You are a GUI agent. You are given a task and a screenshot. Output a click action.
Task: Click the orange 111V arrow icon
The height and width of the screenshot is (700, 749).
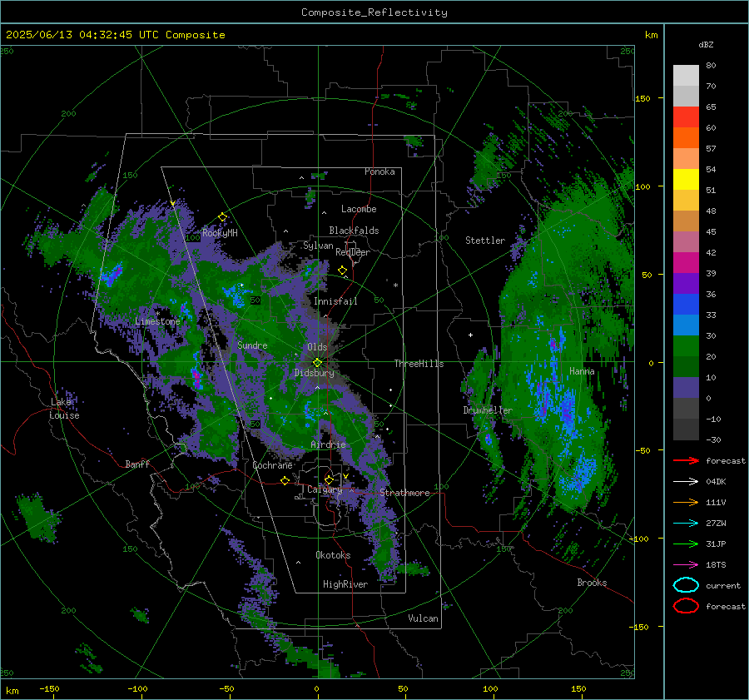686,502
